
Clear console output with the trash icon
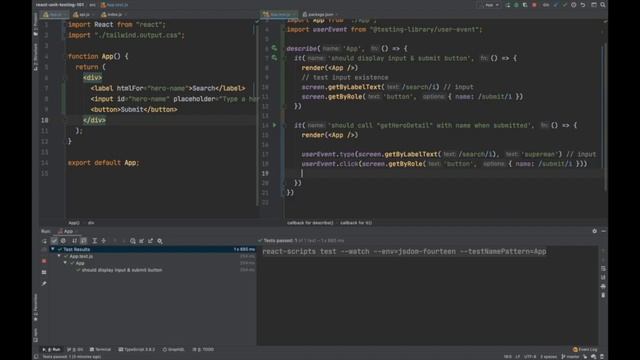pos(603,295)
